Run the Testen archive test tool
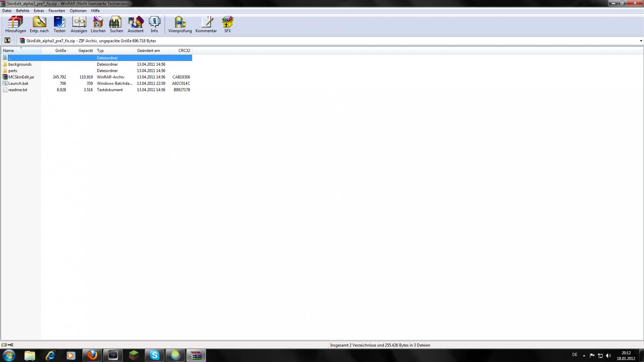 (x=59, y=24)
